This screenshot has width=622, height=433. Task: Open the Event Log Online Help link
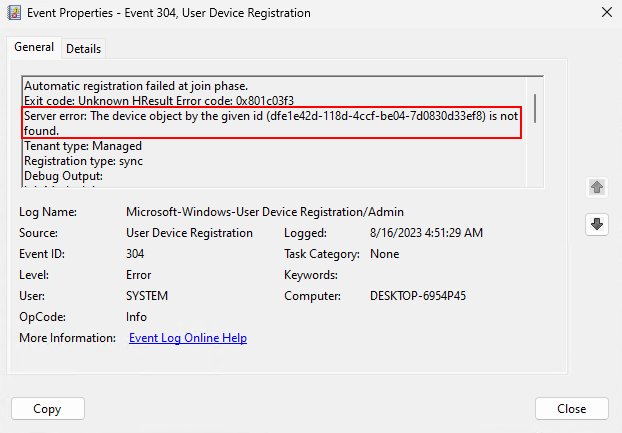click(x=188, y=338)
